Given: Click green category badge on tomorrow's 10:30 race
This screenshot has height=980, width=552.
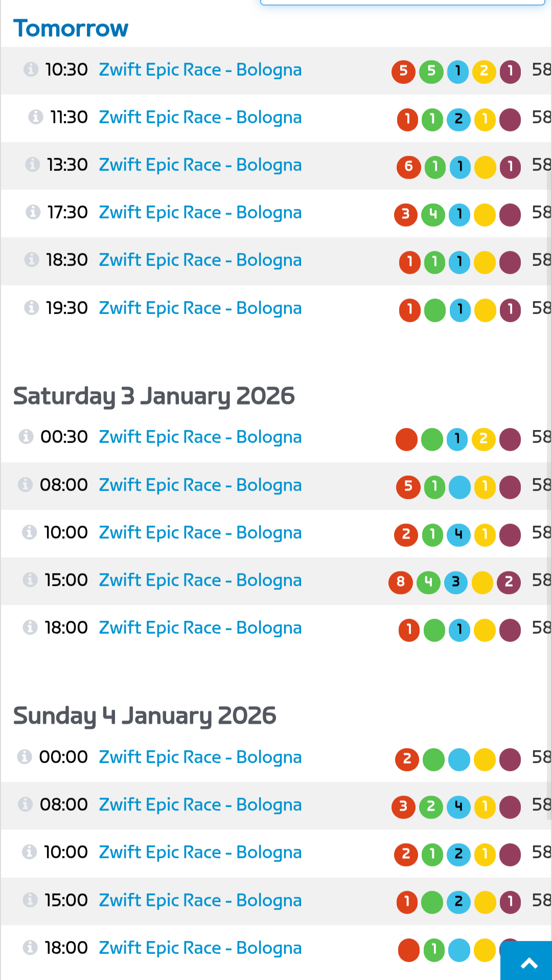Looking at the screenshot, I should (431, 71).
